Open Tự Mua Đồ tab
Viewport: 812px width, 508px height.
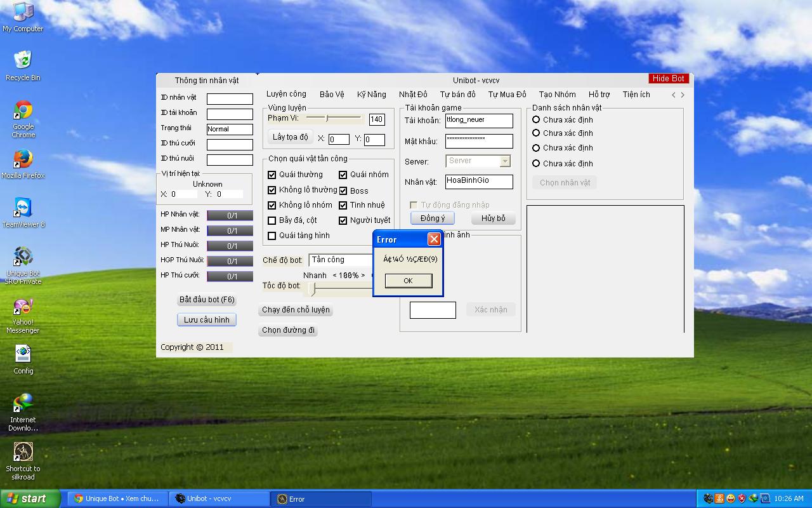507,95
